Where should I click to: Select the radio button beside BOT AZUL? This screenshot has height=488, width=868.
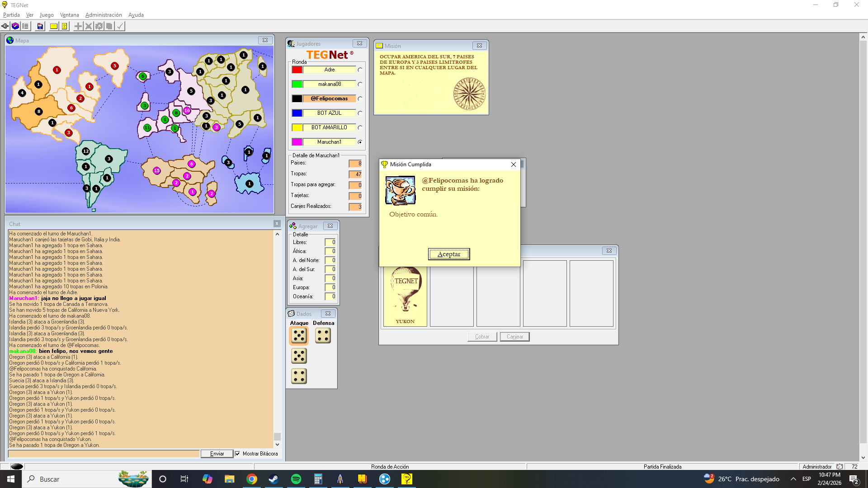point(360,113)
